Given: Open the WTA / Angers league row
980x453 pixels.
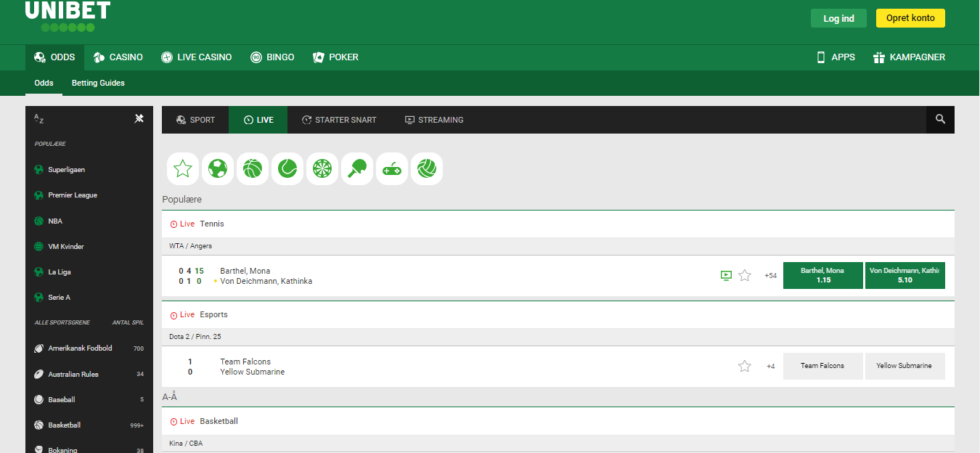Looking at the screenshot, I should [x=558, y=246].
